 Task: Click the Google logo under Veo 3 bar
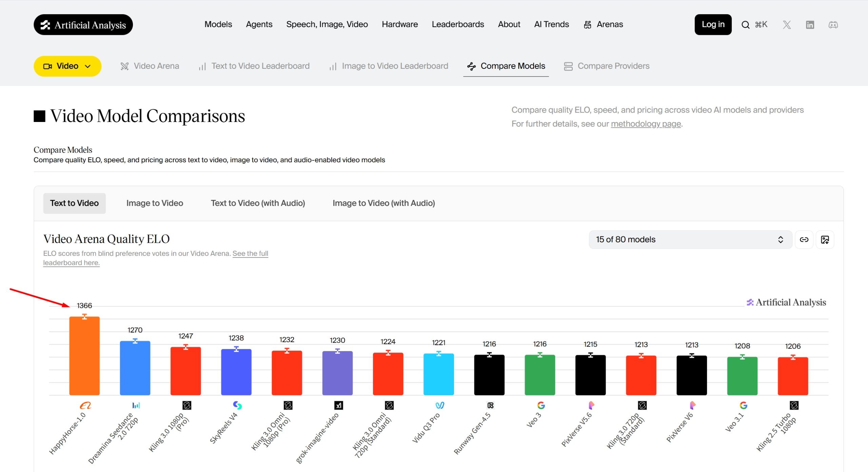coord(541,405)
